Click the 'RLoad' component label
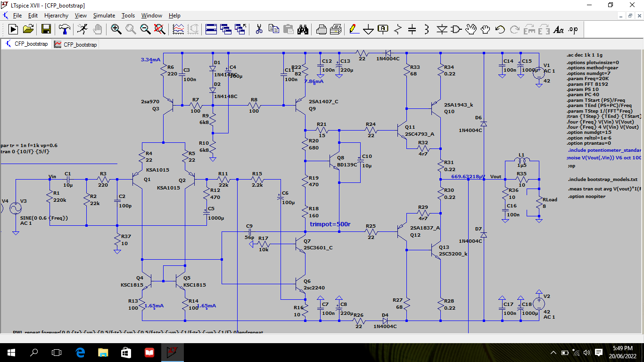 coord(550,199)
